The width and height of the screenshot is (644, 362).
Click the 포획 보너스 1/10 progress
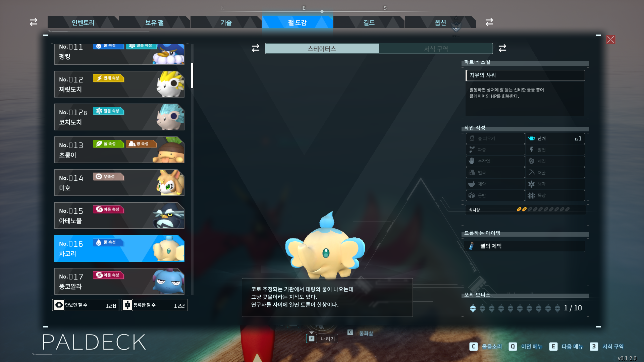coord(526,308)
